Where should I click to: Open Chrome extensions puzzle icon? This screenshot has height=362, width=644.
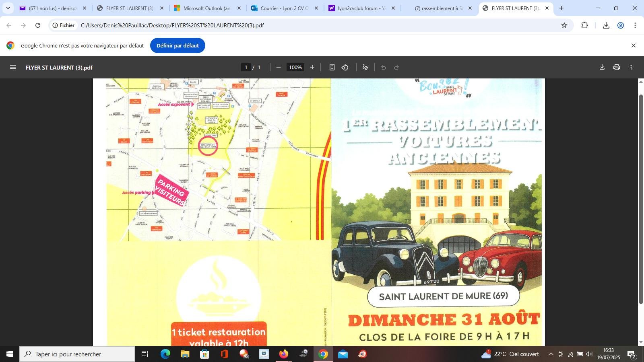(x=584, y=25)
